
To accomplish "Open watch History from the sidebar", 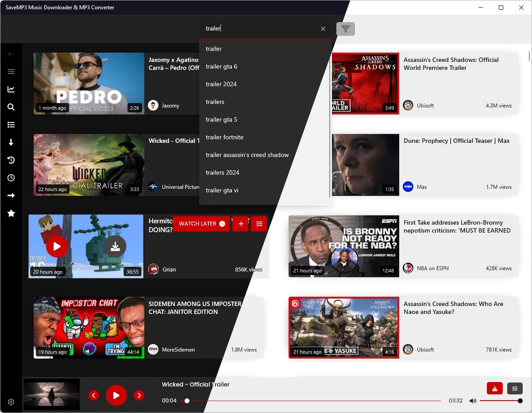I will (x=11, y=160).
